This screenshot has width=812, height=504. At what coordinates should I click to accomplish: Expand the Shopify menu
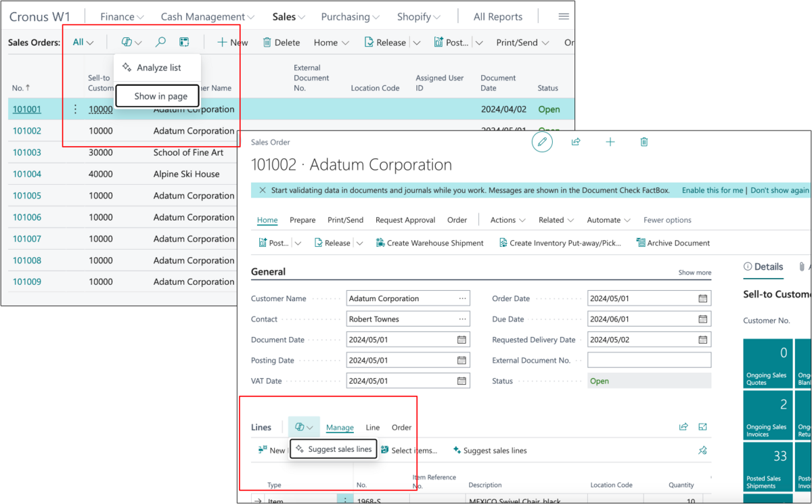tap(418, 16)
